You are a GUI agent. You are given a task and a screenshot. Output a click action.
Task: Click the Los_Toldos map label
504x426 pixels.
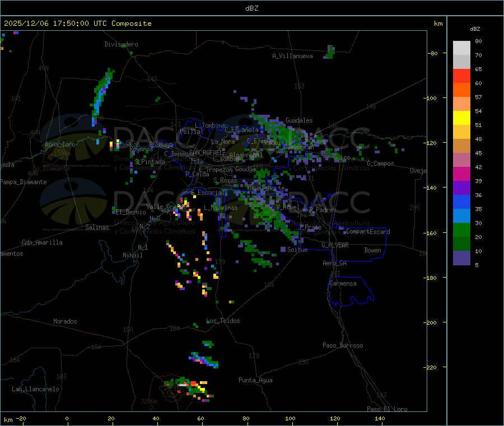(223, 321)
